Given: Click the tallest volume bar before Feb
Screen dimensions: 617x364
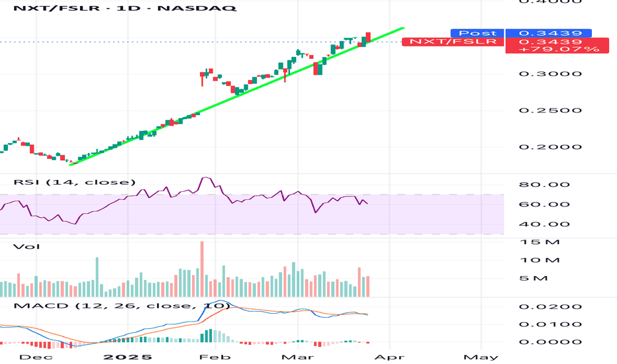Looking at the screenshot, I should pos(203,269).
